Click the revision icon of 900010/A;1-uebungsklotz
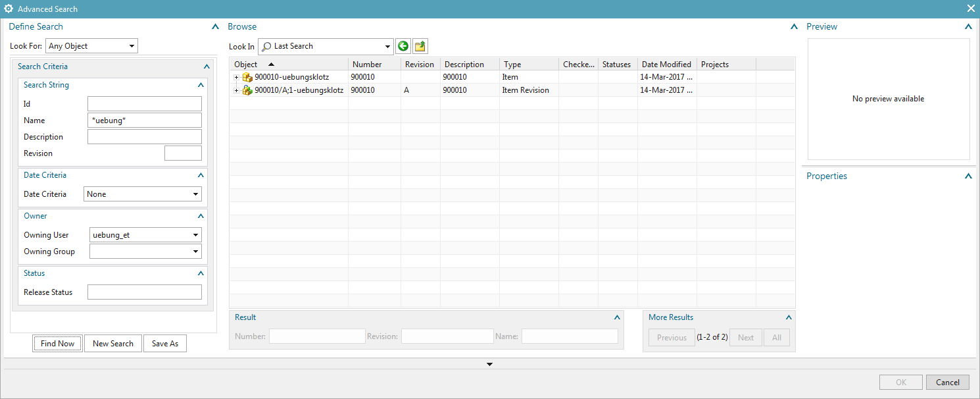Image resolution: width=980 pixels, height=399 pixels. tap(248, 90)
